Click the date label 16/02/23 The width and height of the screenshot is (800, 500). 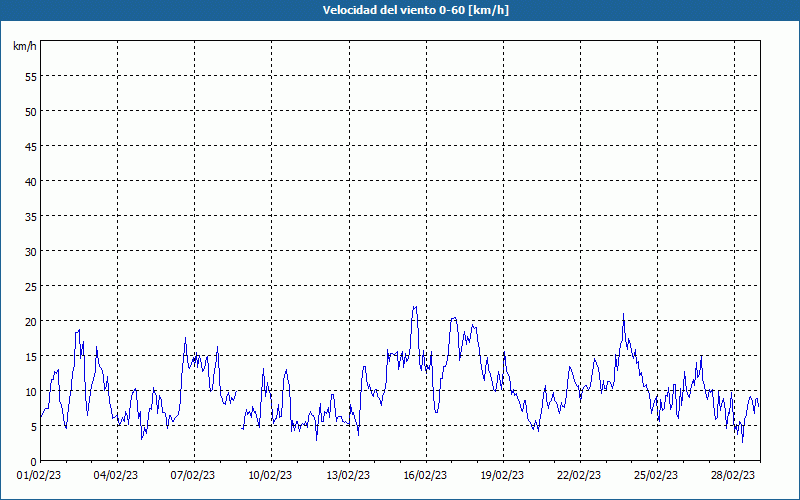point(425,476)
